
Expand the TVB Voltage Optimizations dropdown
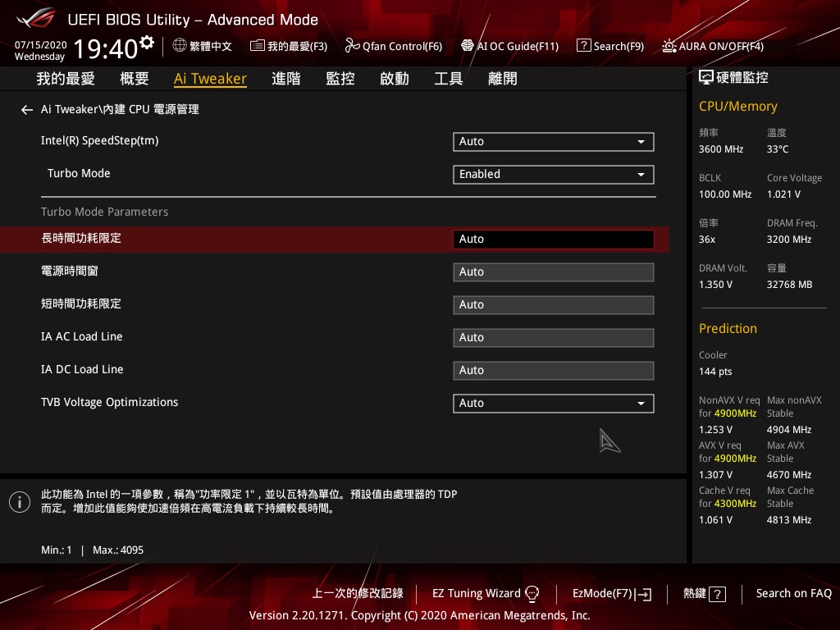pyautogui.click(x=554, y=404)
